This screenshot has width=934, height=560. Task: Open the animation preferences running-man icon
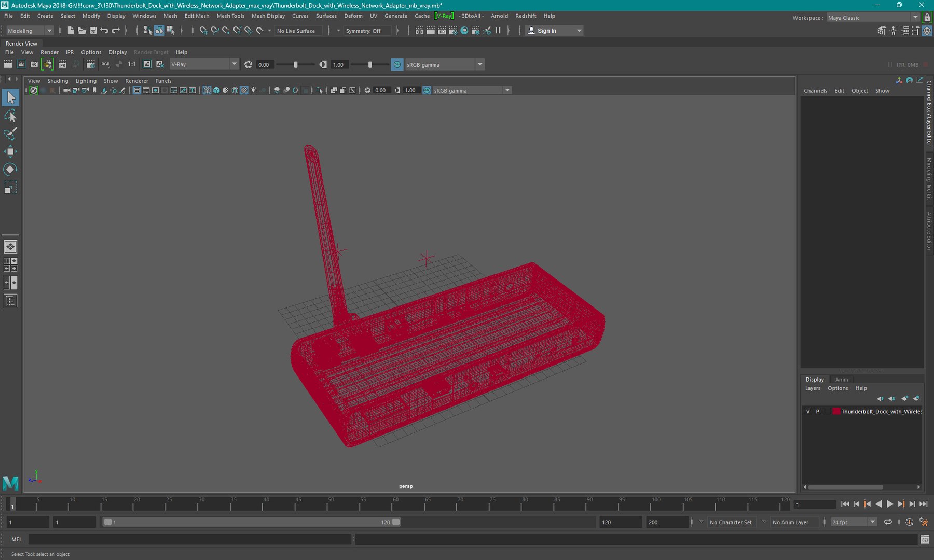(923, 522)
